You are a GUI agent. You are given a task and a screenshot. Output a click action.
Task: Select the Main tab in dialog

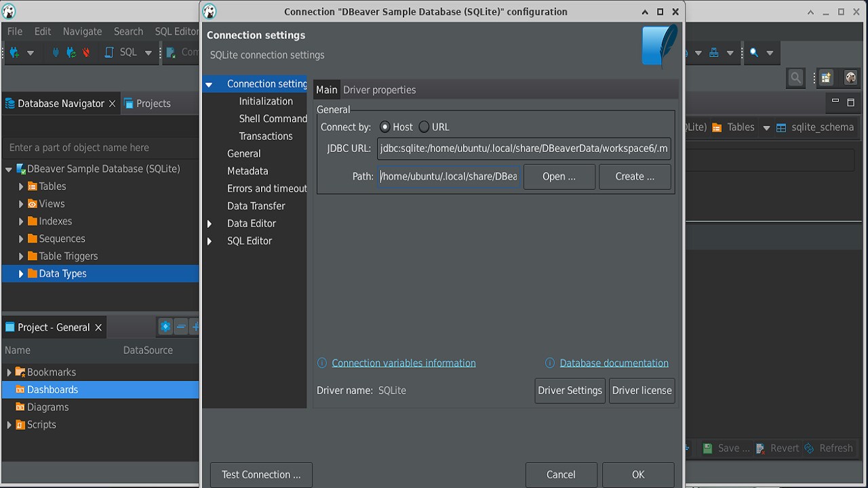(x=327, y=89)
